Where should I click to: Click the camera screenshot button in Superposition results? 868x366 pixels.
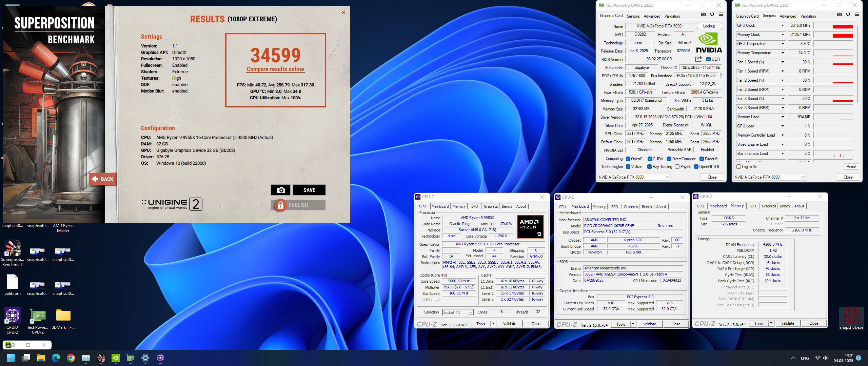[x=280, y=190]
